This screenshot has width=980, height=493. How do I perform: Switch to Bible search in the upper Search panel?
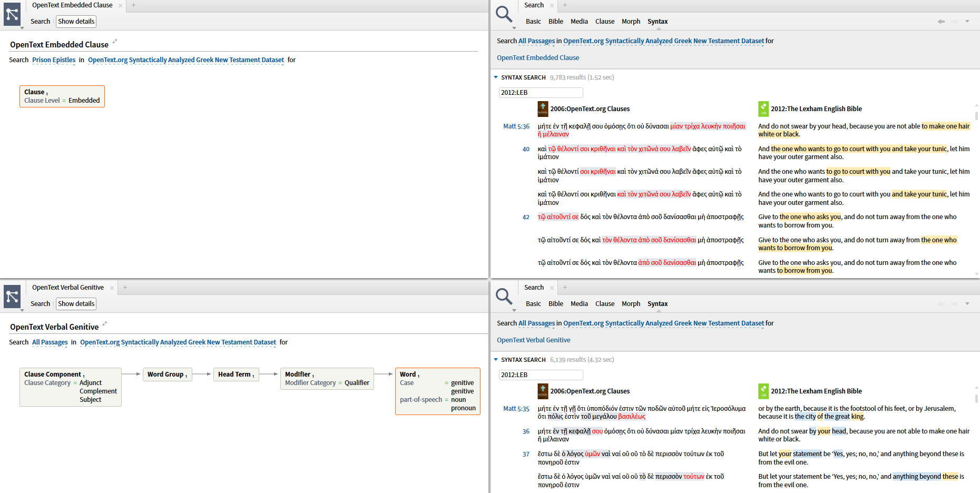click(556, 22)
